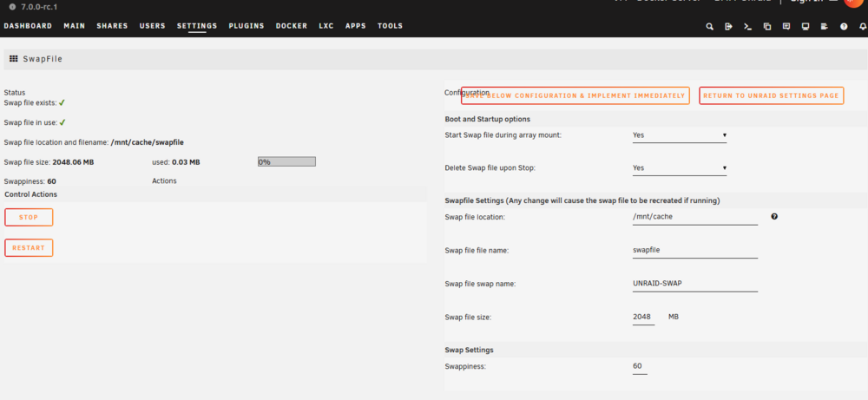Edit the Swappiness value field
868x400 pixels.
pyautogui.click(x=640, y=366)
